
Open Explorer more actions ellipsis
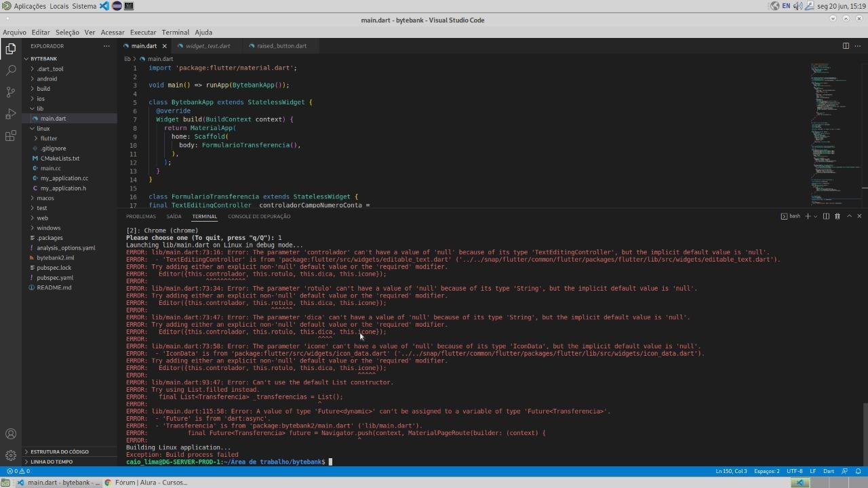(106, 46)
